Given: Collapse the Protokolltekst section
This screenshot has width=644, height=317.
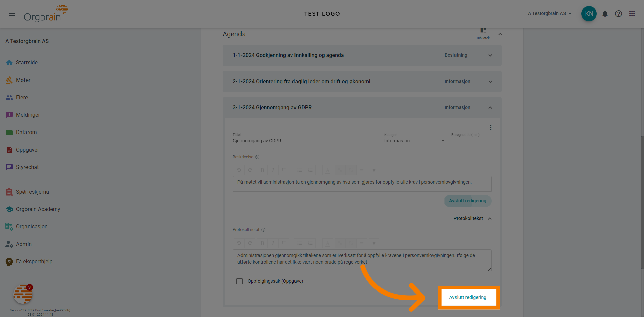Looking at the screenshot, I should (x=489, y=219).
